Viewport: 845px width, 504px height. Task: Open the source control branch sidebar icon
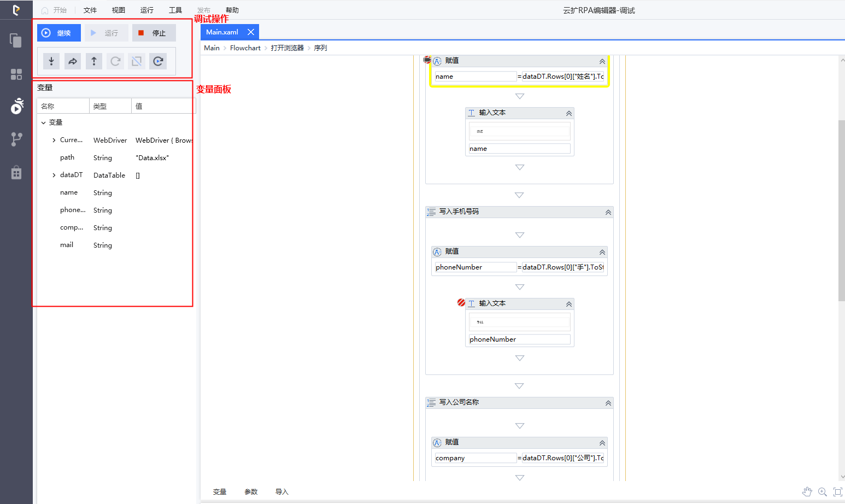click(x=16, y=139)
